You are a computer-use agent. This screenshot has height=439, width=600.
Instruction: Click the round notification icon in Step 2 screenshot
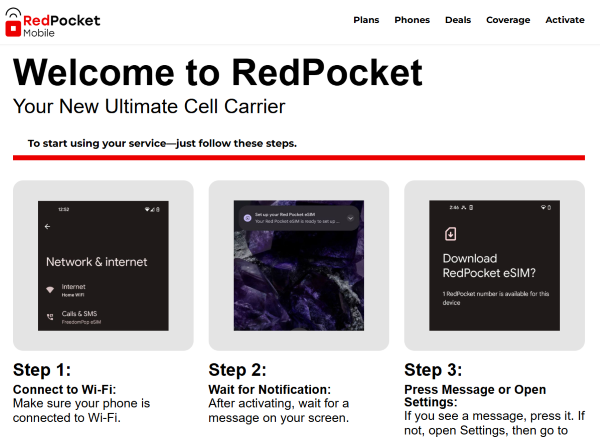248,218
